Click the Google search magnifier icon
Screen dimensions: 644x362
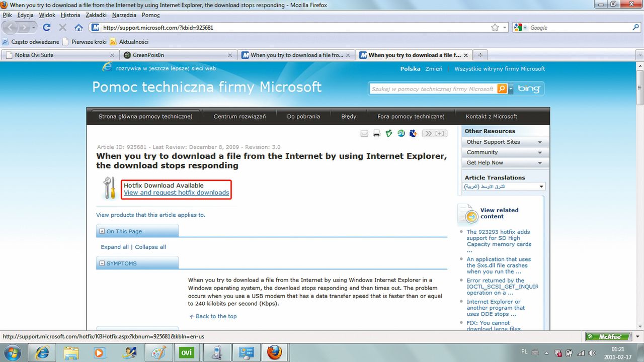pyautogui.click(x=636, y=28)
